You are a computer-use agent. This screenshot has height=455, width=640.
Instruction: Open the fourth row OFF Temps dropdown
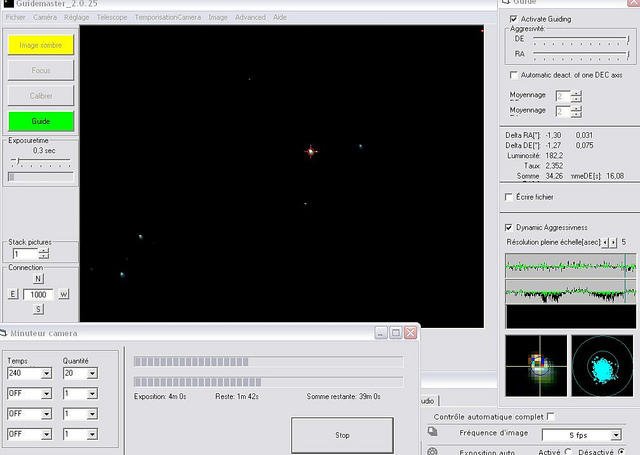pyautogui.click(x=47, y=435)
